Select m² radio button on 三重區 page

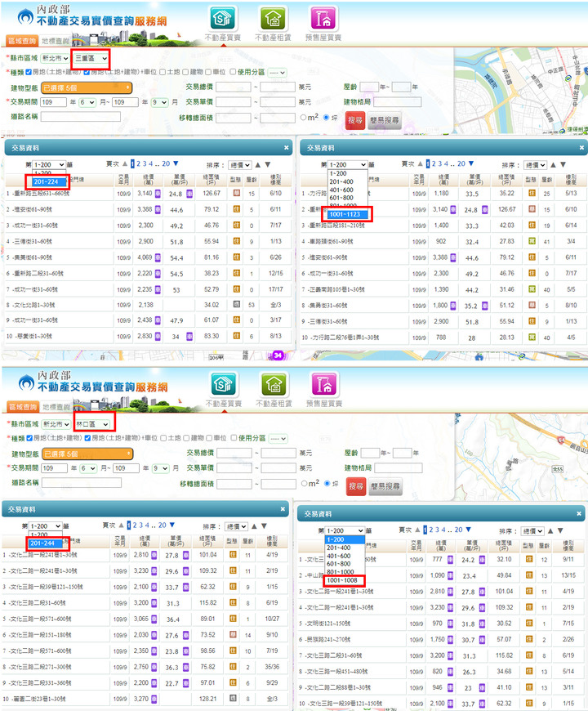click(x=304, y=118)
